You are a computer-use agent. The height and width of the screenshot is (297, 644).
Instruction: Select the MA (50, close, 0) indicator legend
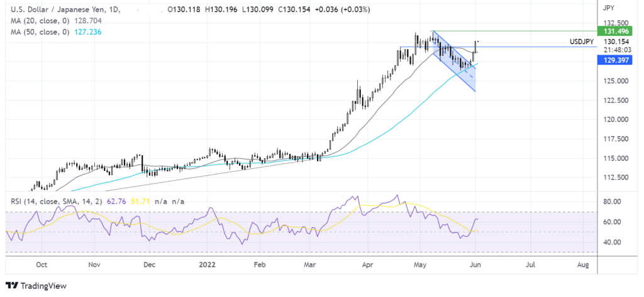click(x=38, y=31)
